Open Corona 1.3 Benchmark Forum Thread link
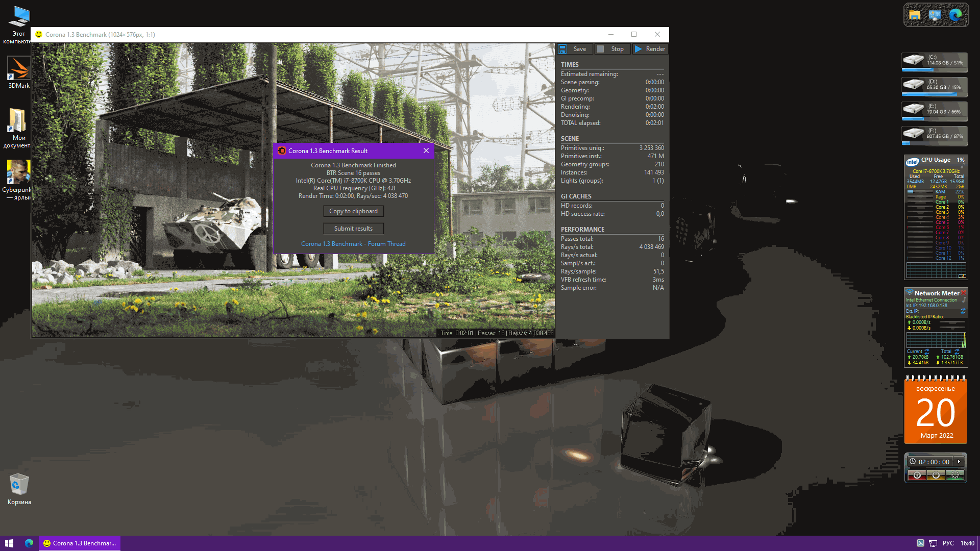The image size is (980, 551). (353, 244)
